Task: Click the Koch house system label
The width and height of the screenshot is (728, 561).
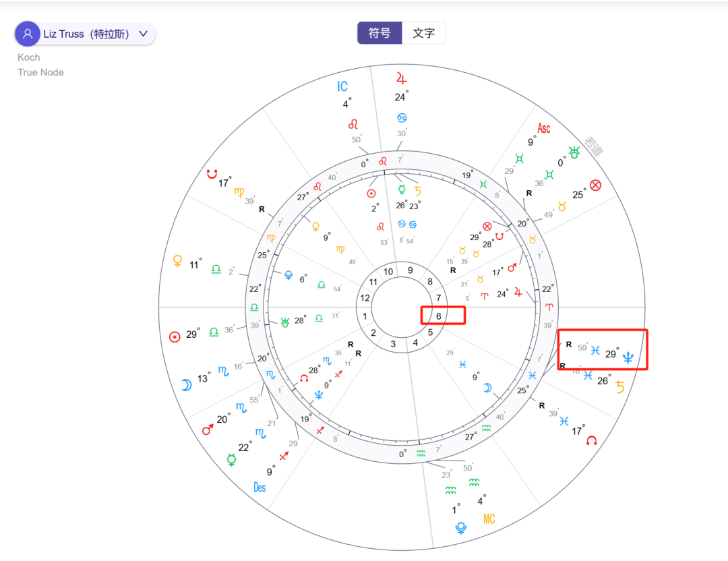Action: tap(28, 57)
